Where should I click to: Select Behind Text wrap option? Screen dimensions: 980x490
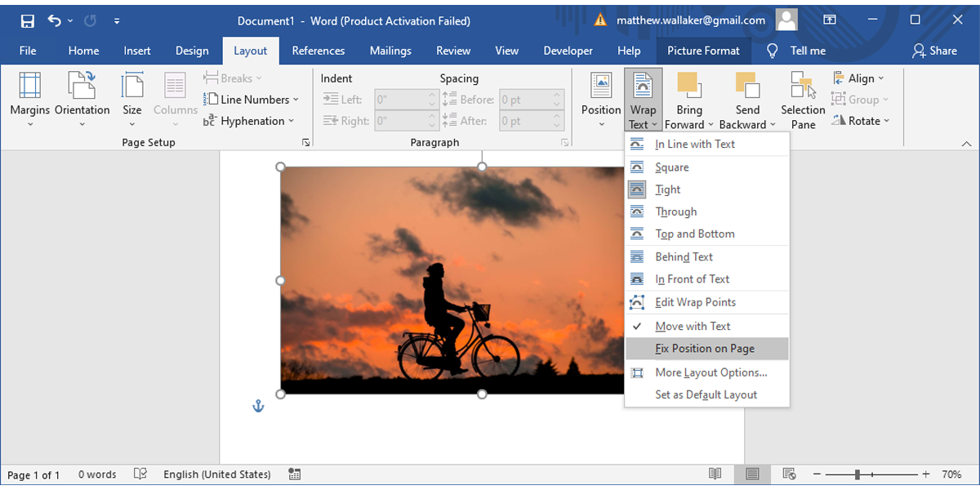[707, 256]
